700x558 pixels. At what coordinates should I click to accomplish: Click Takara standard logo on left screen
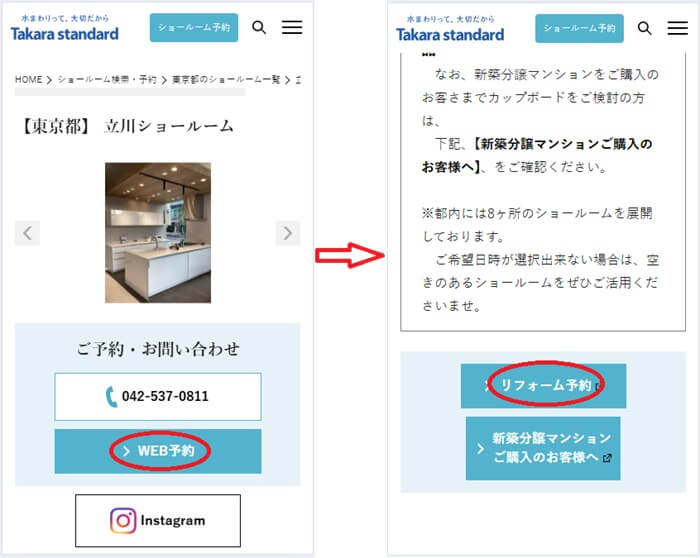pos(65,29)
